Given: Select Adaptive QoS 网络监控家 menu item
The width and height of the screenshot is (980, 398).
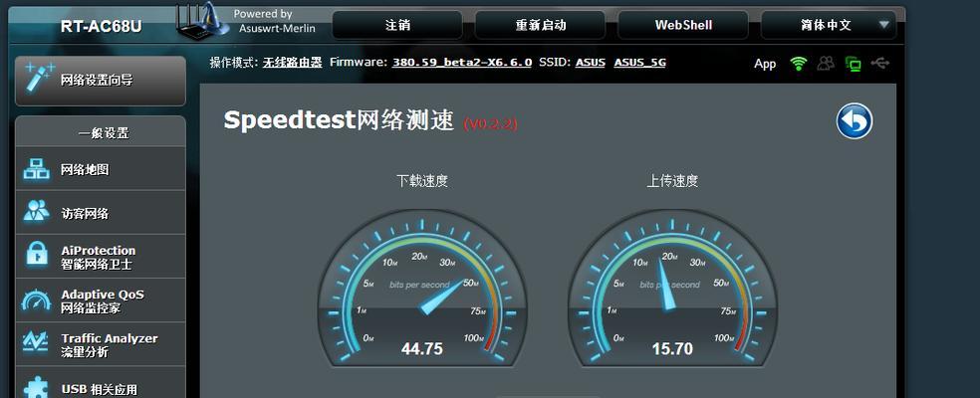Looking at the screenshot, I should tap(101, 300).
